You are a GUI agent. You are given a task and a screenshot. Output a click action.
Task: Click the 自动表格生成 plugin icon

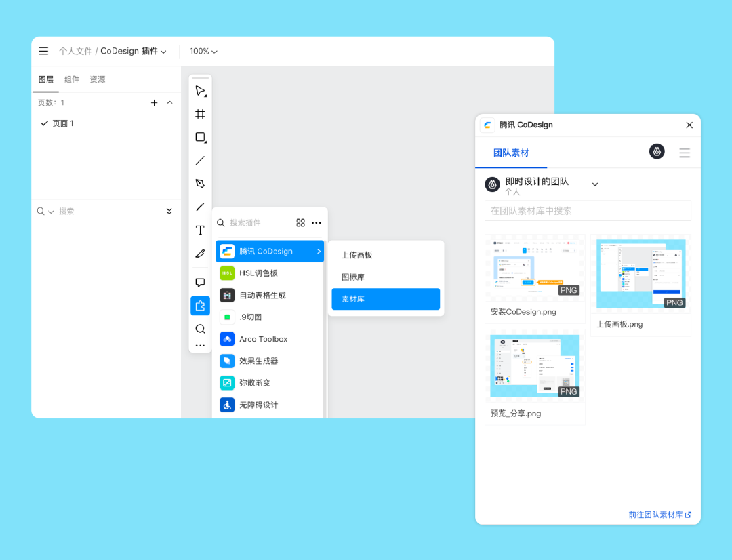point(227,295)
